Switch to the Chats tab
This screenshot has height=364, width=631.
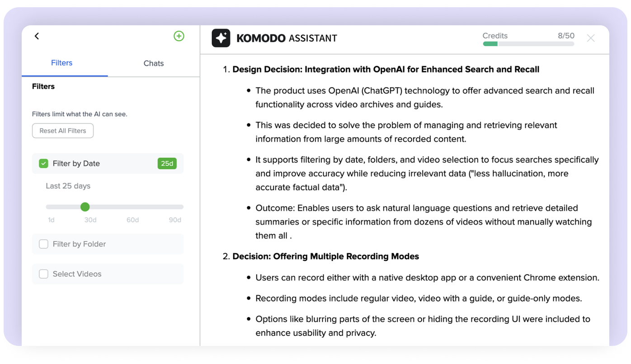click(154, 63)
